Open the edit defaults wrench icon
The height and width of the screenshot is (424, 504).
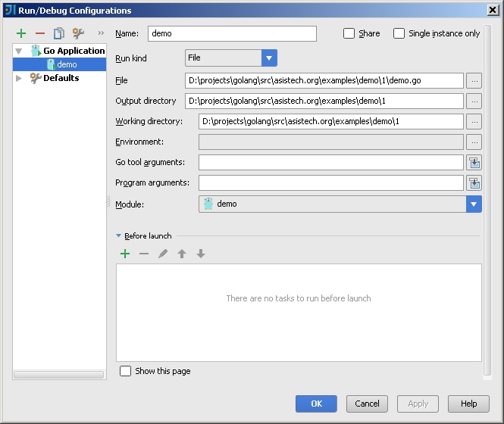click(78, 33)
